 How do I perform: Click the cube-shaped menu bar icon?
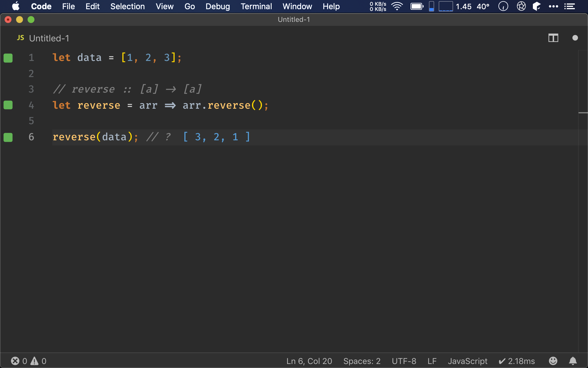pos(537,6)
